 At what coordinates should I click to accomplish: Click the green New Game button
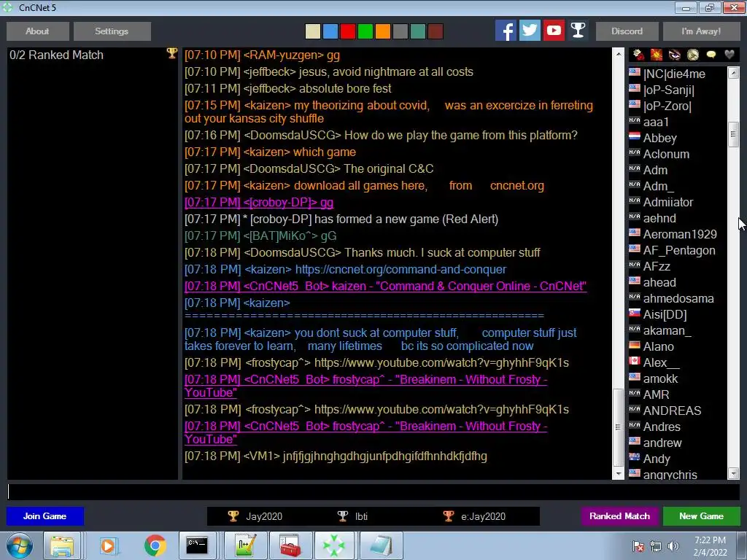pyautogui.click(x=701, y=516)
